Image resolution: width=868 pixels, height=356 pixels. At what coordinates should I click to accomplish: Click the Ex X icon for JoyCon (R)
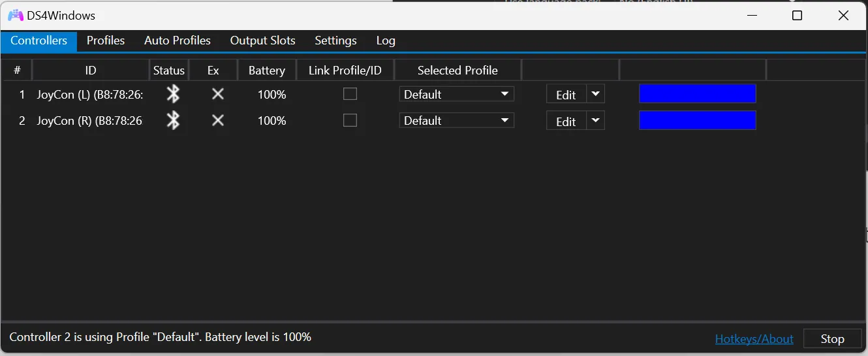(x=218, y=120)
